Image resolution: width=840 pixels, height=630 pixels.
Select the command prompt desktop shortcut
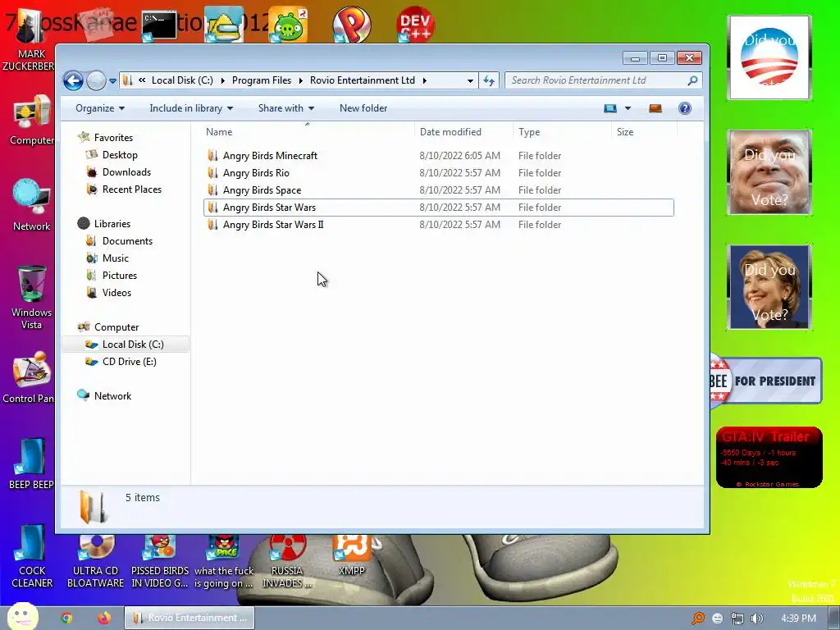(159, 25)
